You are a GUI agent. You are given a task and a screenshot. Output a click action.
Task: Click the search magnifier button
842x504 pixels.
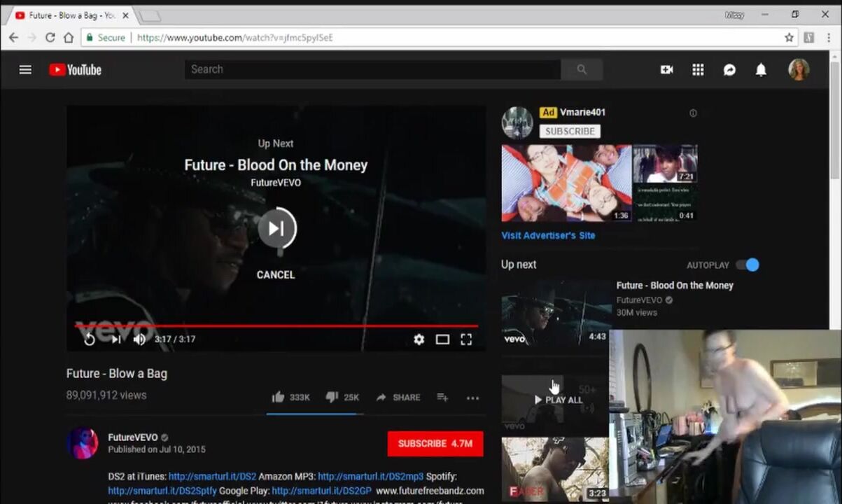tap(582, 69)
